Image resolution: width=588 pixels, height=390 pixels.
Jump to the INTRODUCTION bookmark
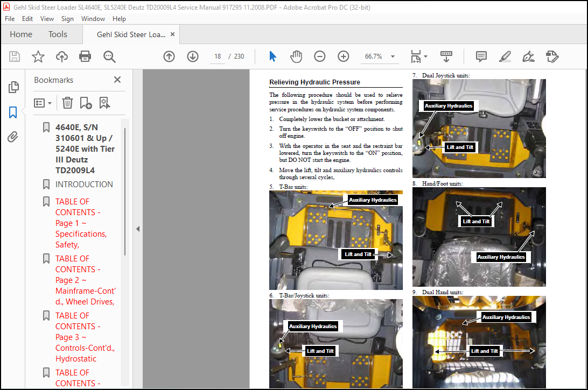pyautogui.click(x=84, y=185)
